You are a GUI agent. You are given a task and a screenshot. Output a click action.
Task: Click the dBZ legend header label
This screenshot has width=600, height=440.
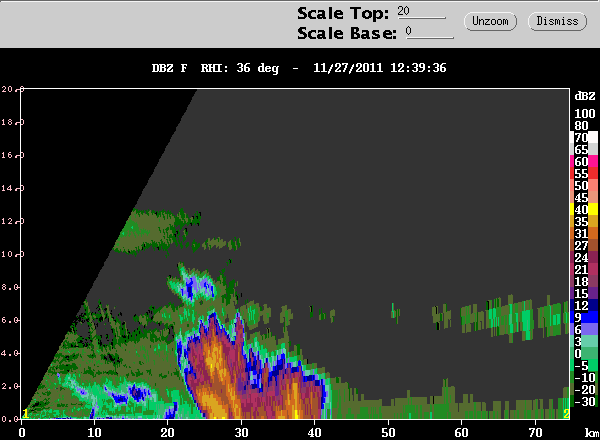point(585,96)
